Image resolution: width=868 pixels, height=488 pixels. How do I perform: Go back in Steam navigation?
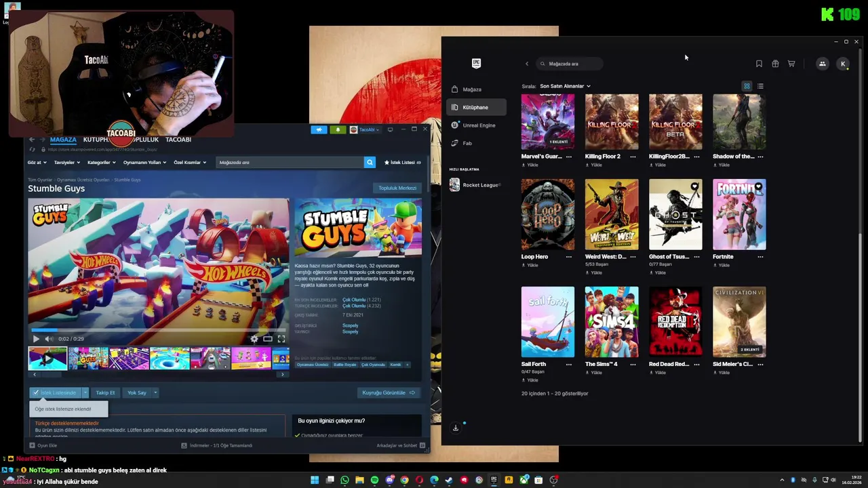[32, 140]
